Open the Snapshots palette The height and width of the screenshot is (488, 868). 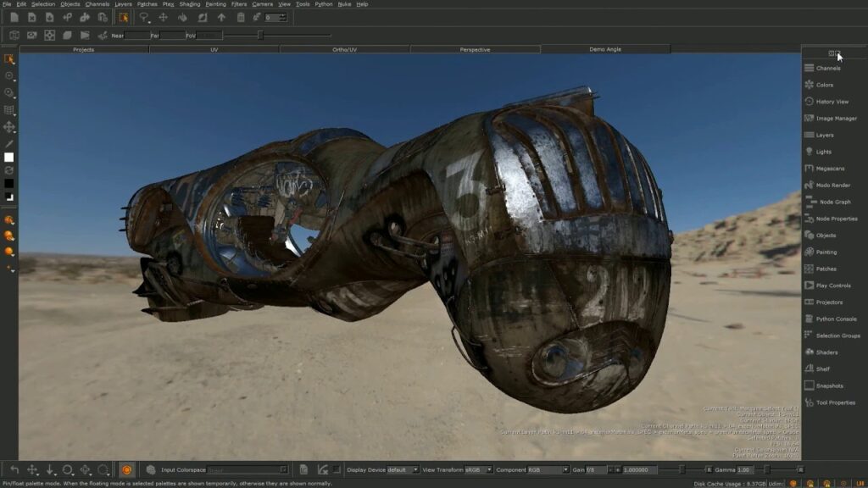click(829, 385)
